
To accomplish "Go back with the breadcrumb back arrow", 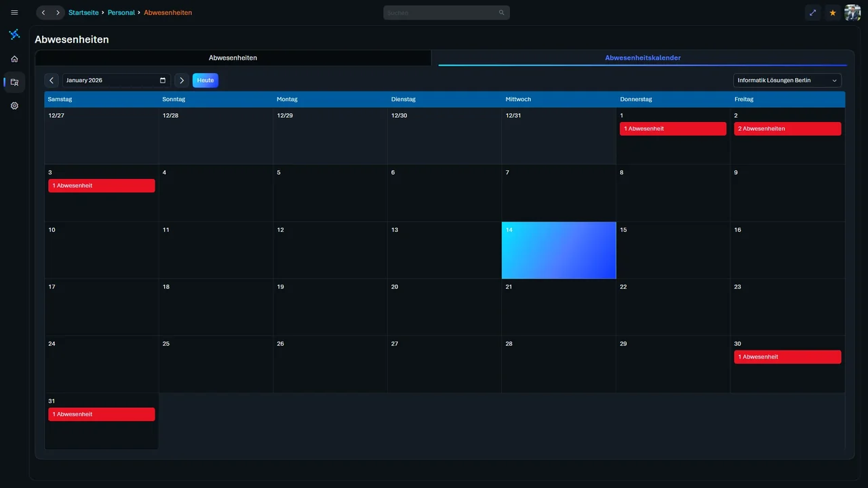I will [43, 13].
